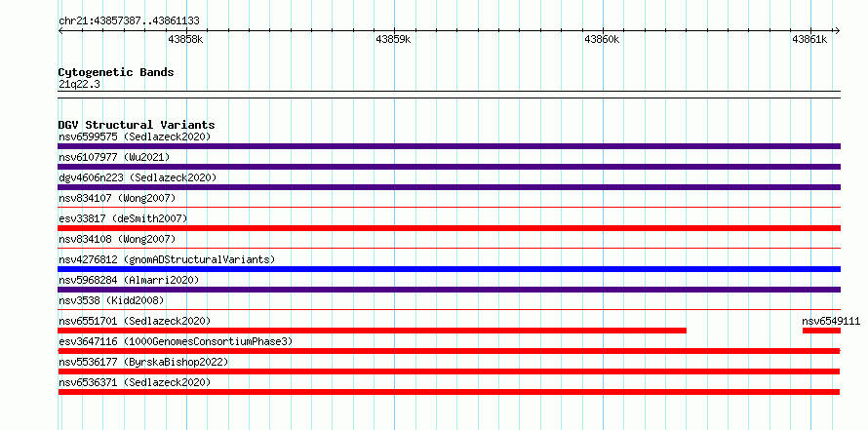The image size is (868, 430).
Task: Select the purple bar under nsv5968284
Action: pyautogui.click(x=449, y=290)
